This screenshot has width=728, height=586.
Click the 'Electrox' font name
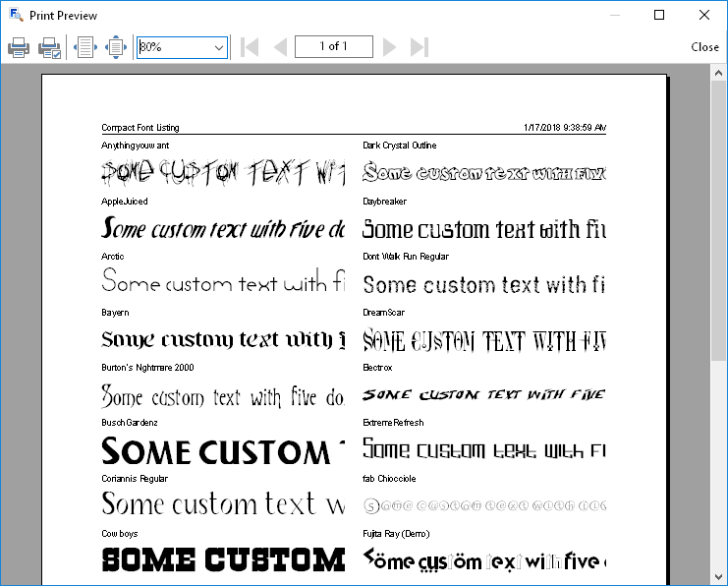coord(377,367)
